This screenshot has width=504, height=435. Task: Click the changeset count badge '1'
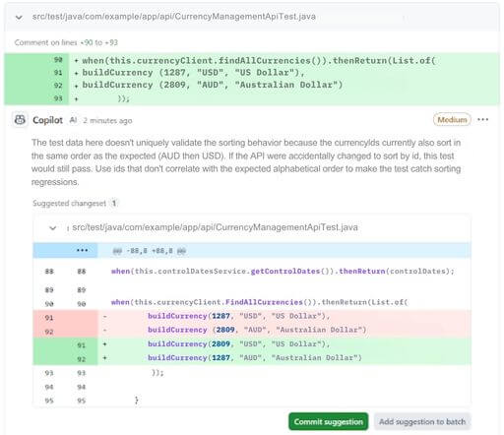click(x=114, y=203)
